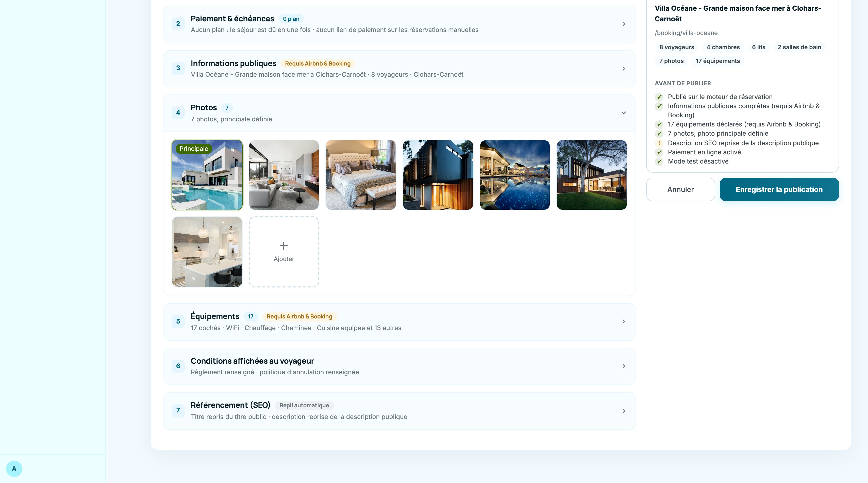Click the /booking/villa-oceane path text
Image resolution: width=868 pixels, height=483 pixels.
(x=686, y=33)
